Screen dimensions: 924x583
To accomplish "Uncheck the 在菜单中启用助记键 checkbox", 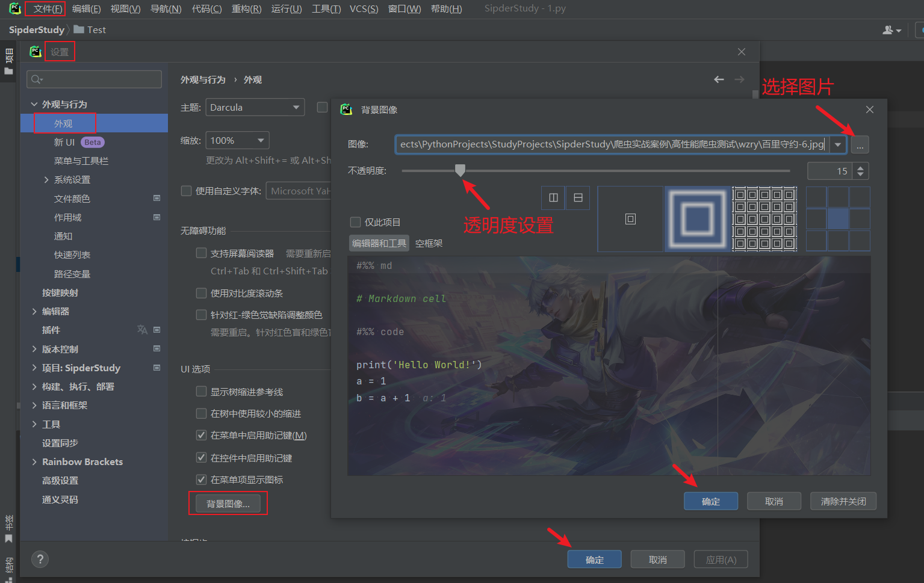I will tap(202, 435).
